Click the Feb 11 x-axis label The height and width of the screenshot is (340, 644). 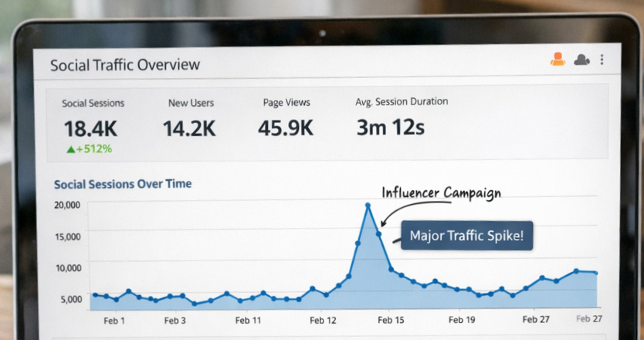click(x=248, y=319)
